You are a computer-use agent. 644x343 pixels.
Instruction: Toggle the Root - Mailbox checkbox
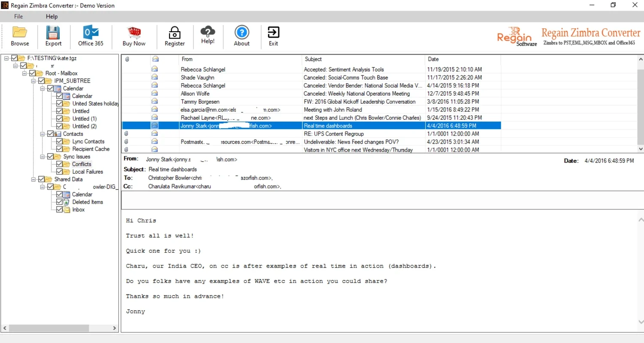pos(33,73)
